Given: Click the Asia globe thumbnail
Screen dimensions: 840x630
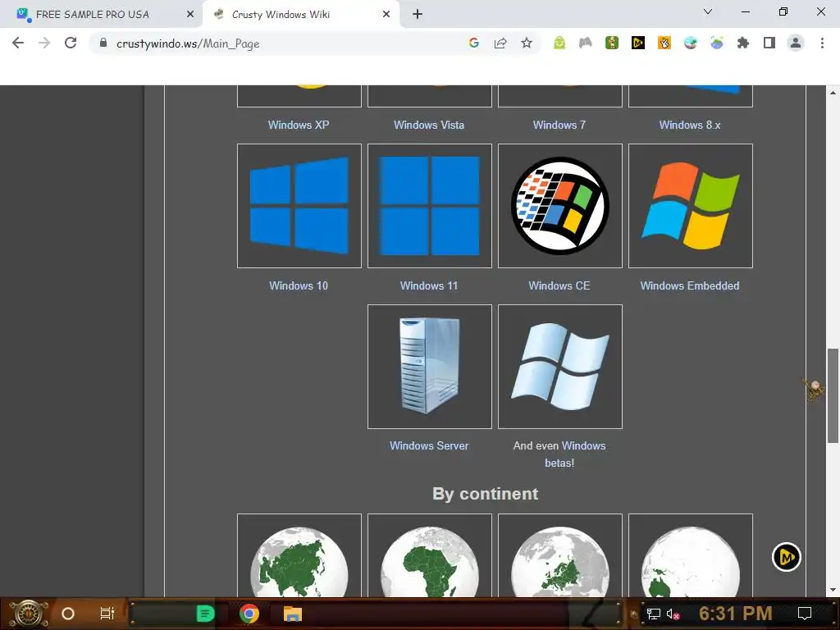Looking at the screenshot, I should (x=299, y=555).
